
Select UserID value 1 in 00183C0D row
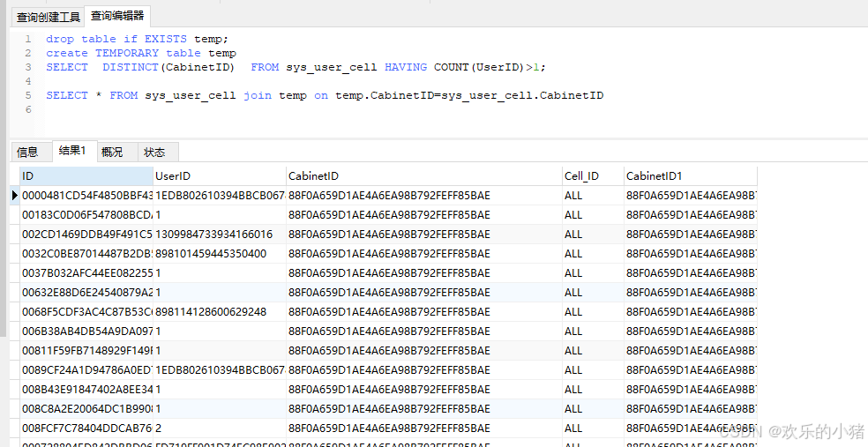(220, 214)
